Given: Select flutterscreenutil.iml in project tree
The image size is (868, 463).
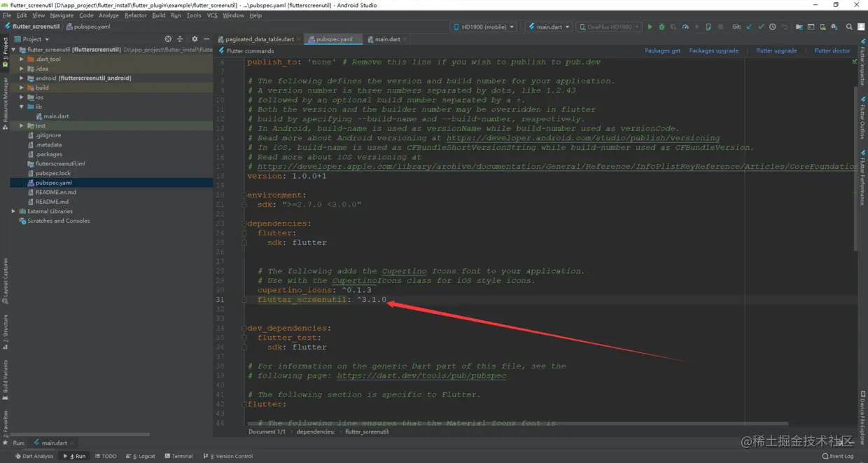Looking at the screenshot, I should point(59,163).
